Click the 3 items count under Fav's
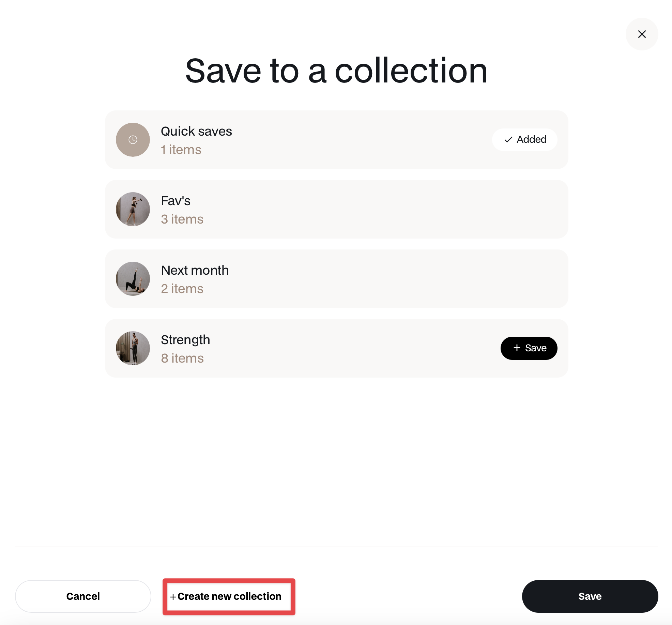 (182, 219)
